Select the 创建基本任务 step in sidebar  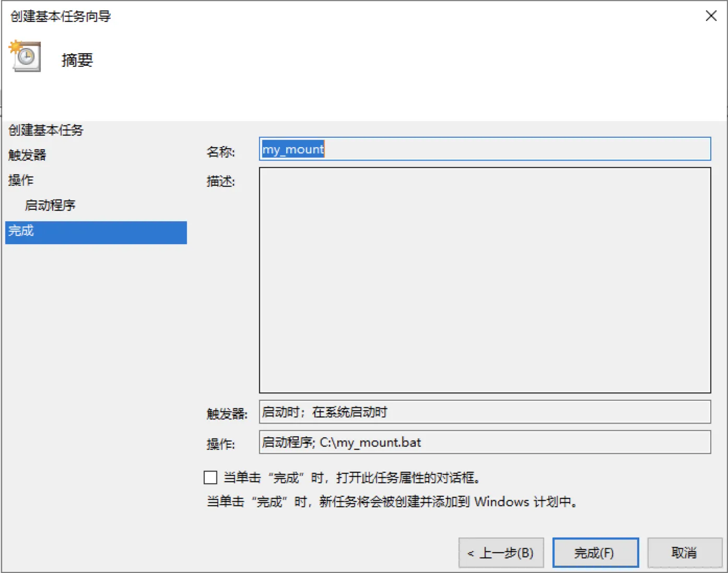[46, 130]
